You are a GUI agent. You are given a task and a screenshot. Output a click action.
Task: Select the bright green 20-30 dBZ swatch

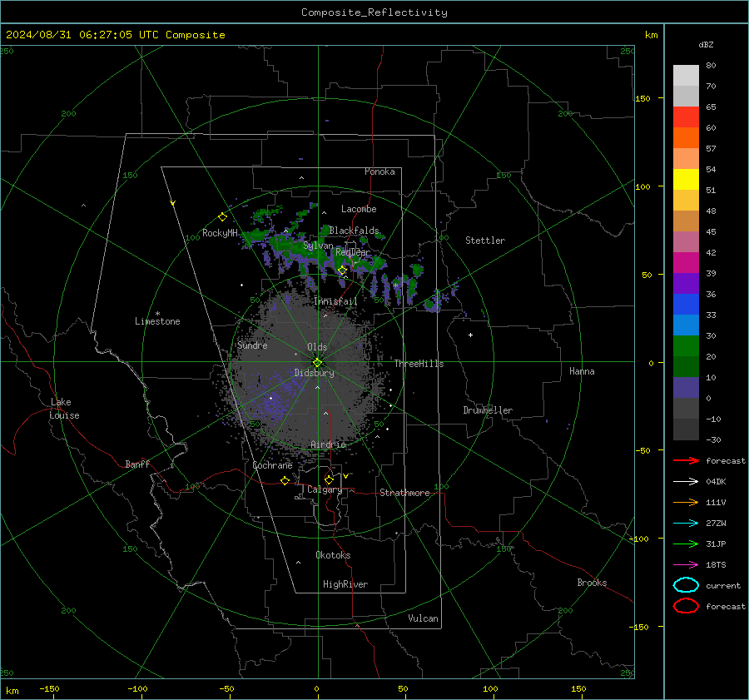686,346
